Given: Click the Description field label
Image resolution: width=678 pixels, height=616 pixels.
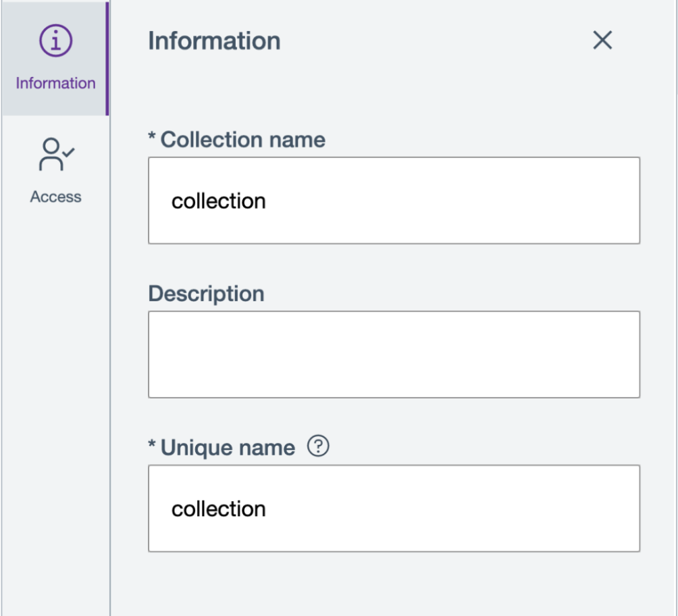Looking at the screenshot, I should [206, 294].
